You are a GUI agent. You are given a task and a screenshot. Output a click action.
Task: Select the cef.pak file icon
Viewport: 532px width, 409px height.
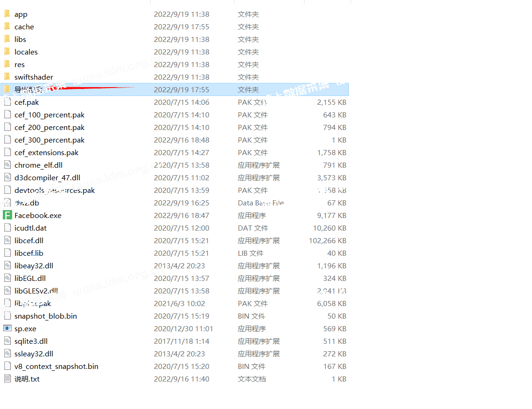(x=7, y=102)
